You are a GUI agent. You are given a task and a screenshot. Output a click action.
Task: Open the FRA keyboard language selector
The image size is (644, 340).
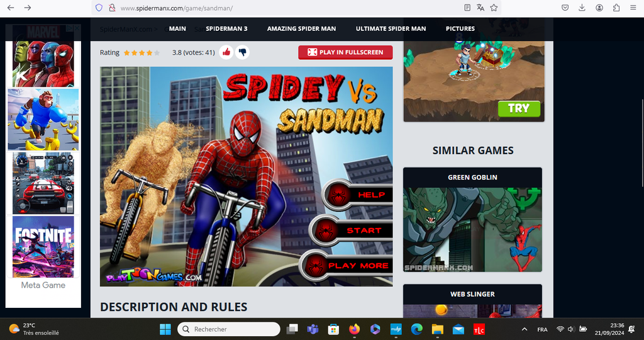point(542,329)
